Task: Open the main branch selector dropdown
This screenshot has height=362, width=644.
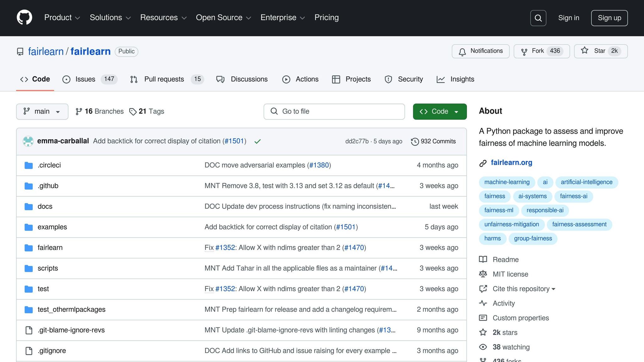Action: [42, 111]
